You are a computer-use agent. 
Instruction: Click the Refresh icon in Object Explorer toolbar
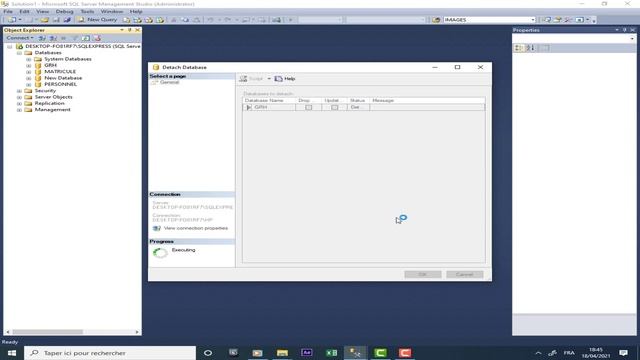[86, 38]
